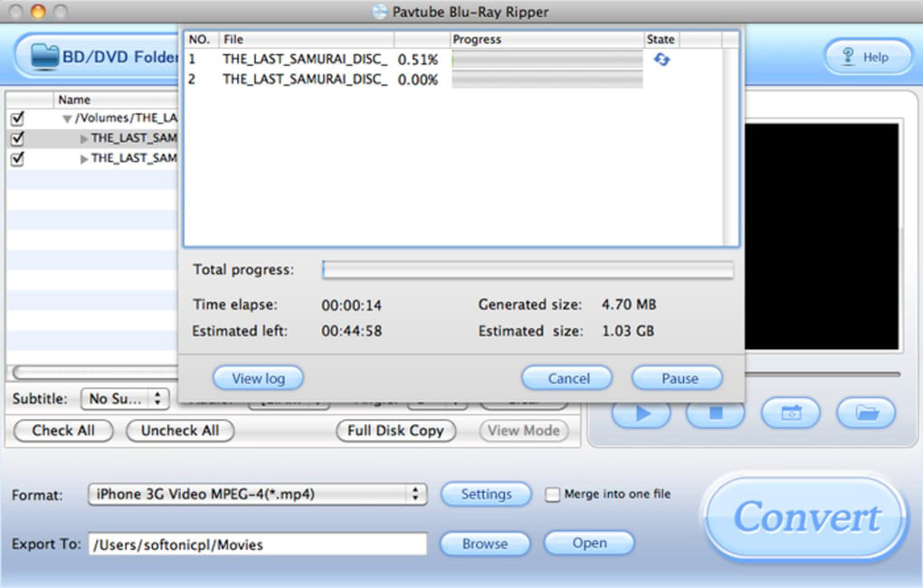This screenshot has height=588, width=923.
Task: Collapse the /Volumes/THE_LA tree node
Action: point(67,119)
